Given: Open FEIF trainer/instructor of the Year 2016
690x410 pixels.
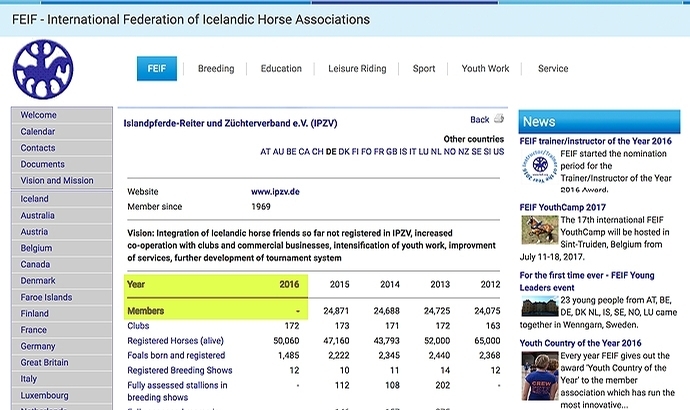Looking at the screenshot, I should click(x=595, y=141).
